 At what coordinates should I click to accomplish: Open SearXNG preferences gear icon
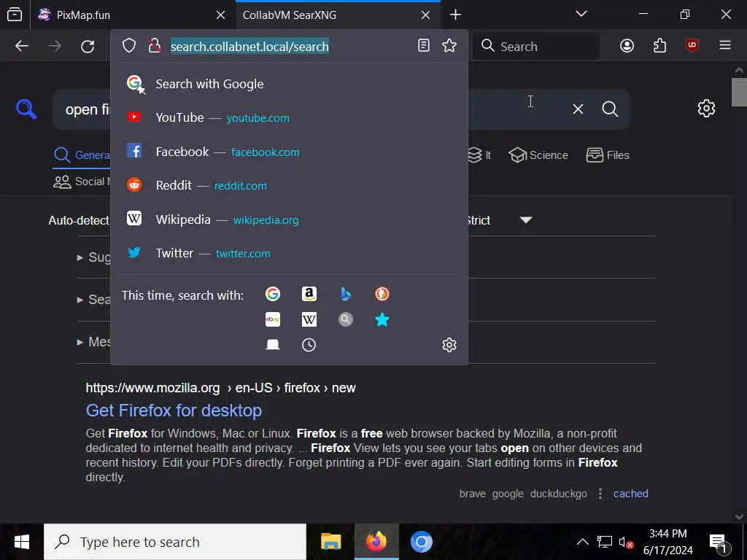706,109
